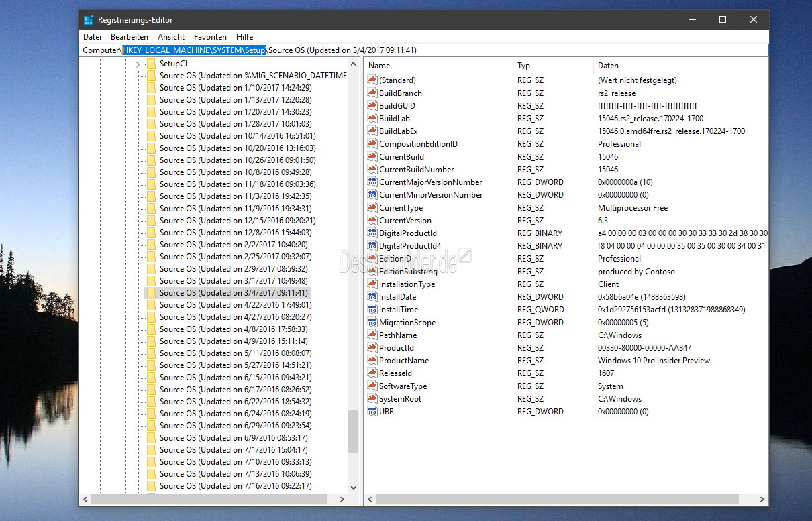Click the InstallTime QWORD icon
Screen dimensions: 812x521
click(x=373, y=310)
